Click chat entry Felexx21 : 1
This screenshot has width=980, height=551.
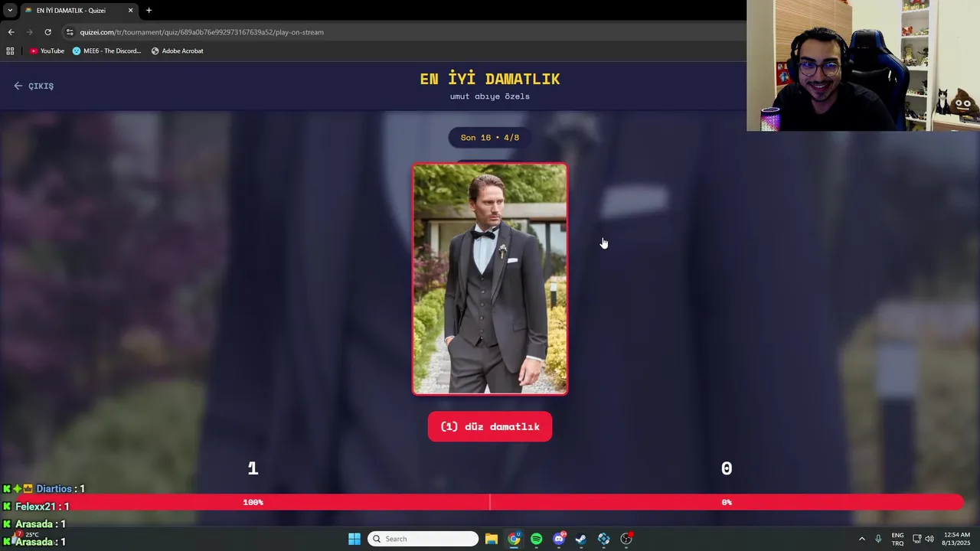(36, 507)
